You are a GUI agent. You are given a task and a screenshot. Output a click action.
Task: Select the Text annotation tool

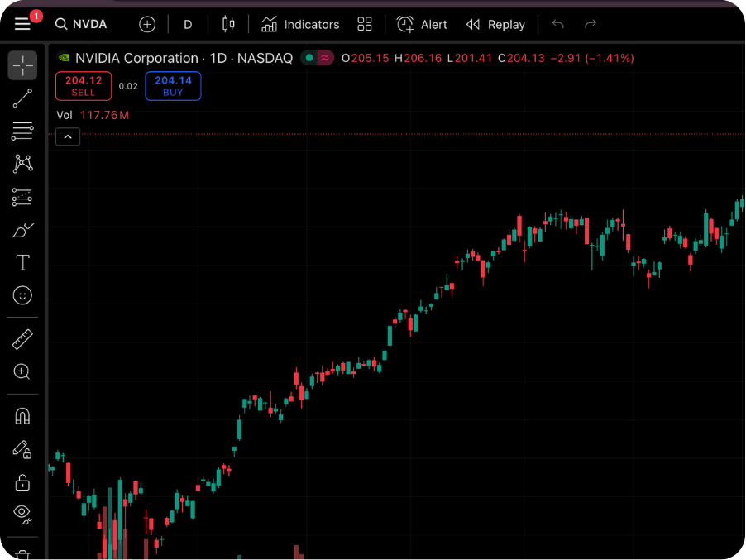tap(22, 263)
